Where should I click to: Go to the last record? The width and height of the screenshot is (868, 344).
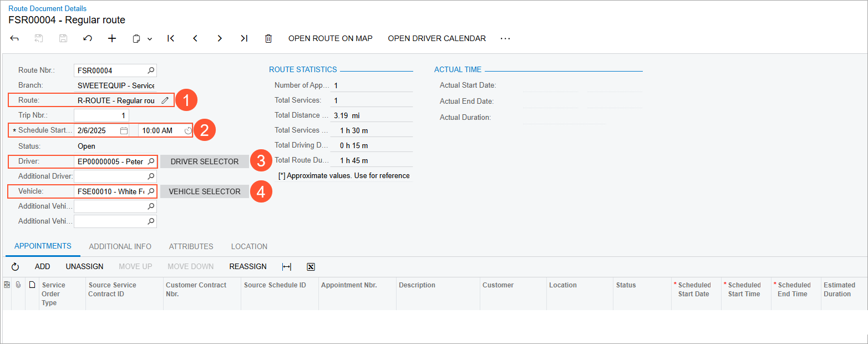(x=244, y=38)
